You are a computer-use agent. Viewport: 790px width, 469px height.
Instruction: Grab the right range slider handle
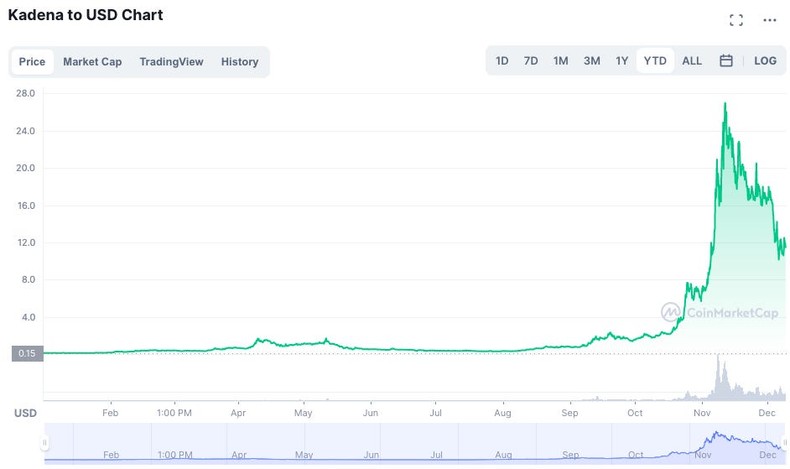click(x=785, y=442)
